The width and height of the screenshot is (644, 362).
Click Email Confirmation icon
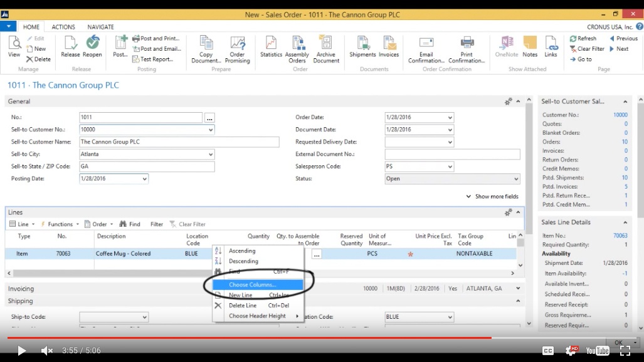pos(426,49)
